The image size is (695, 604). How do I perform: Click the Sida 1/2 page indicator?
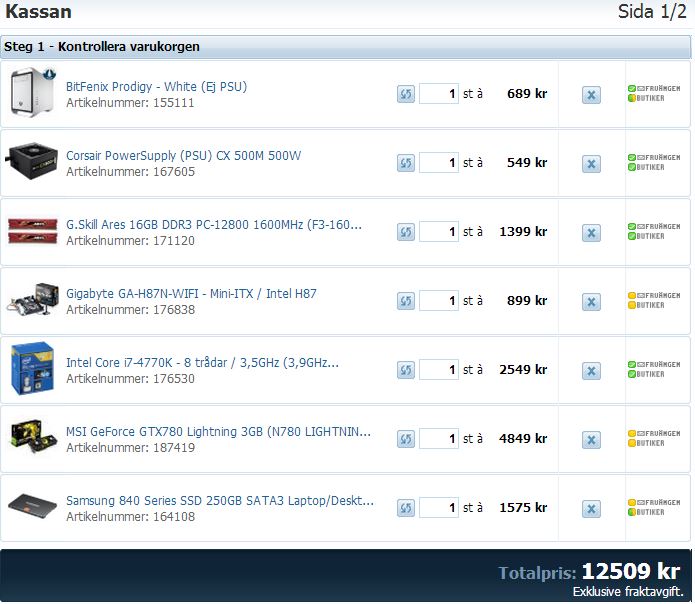pyautogui.click(x=652, y=12)
